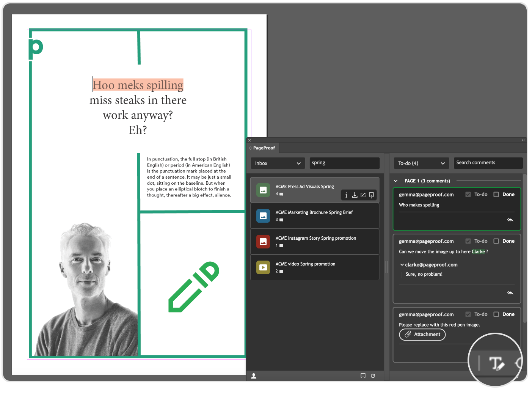Viewport: 532px width, 396px height.
Task: Click the Attachment button in the comment
Action: tap(422, 335)
